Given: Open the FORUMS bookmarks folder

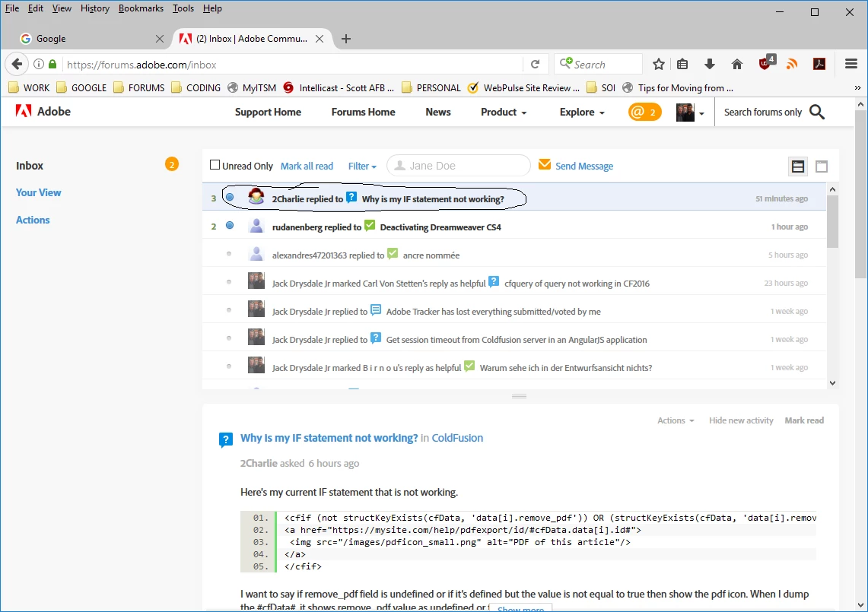Looking at the screenshot, I should point(139,87).
